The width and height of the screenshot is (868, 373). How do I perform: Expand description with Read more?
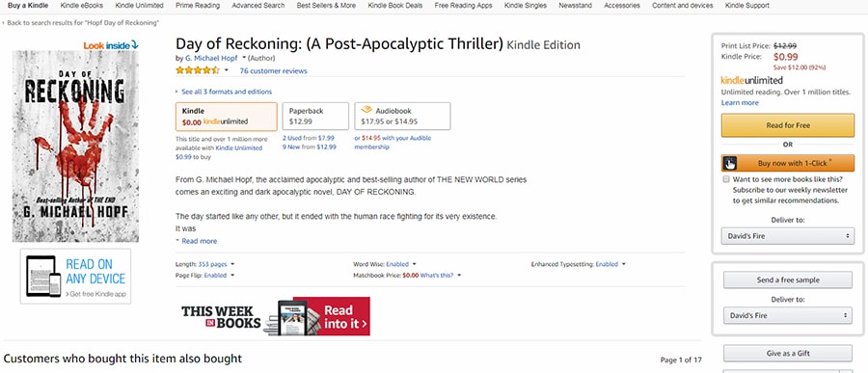coord(196,241)
